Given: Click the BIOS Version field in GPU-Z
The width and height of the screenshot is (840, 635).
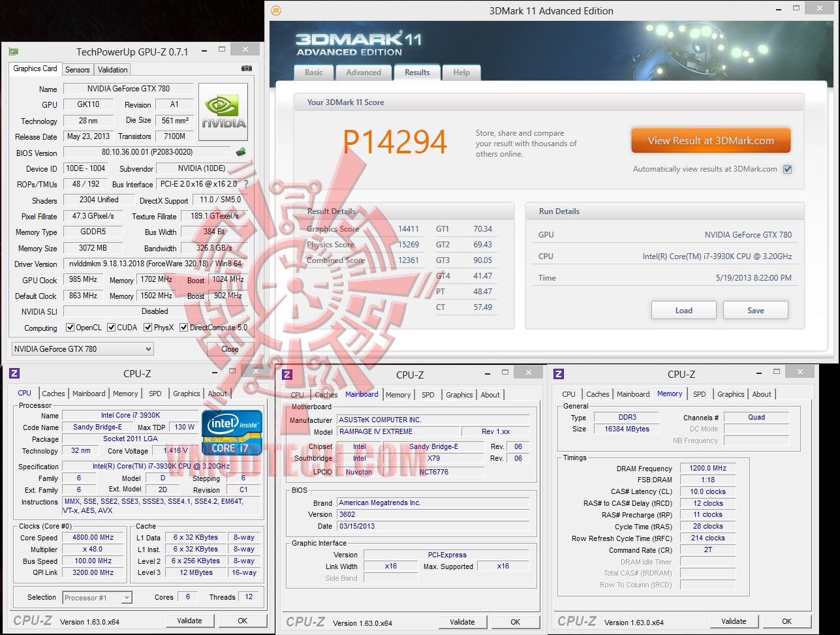Looking at the screenshot, I should (x=148, y=153).
